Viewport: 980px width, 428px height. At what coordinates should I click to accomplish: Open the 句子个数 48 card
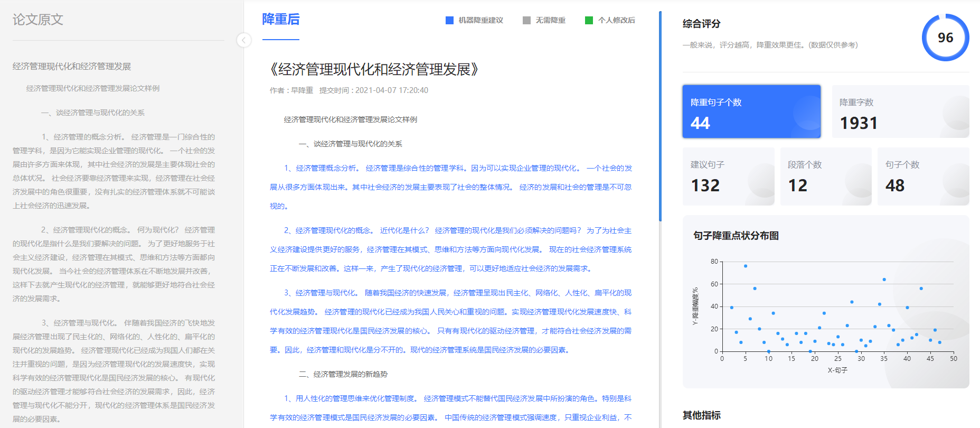[922, 176]
